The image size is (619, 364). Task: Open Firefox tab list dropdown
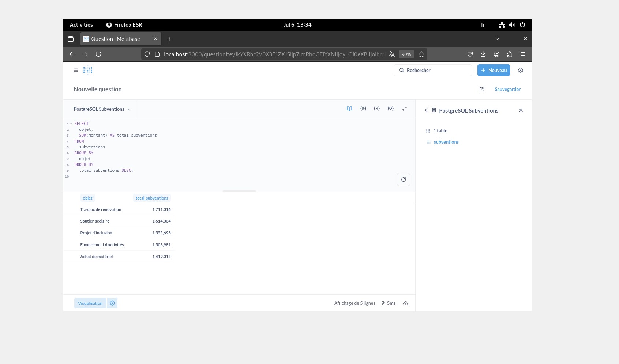(x=497, y=39)
